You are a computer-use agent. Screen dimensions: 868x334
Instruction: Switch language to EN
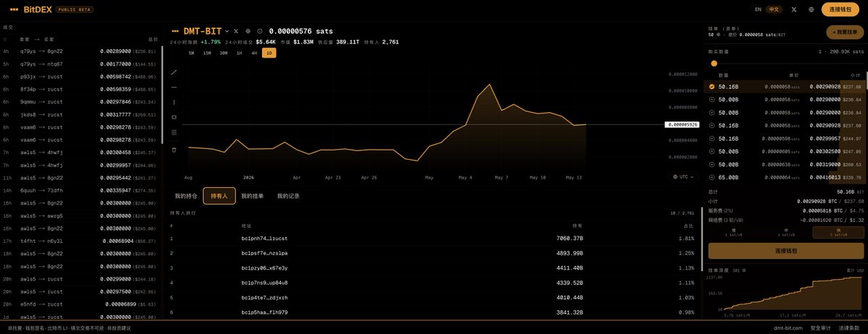tap(758, 9)
